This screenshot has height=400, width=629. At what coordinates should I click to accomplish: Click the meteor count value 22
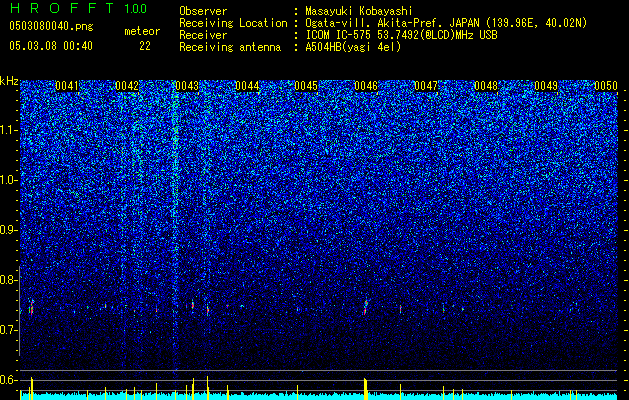(145, 46)
